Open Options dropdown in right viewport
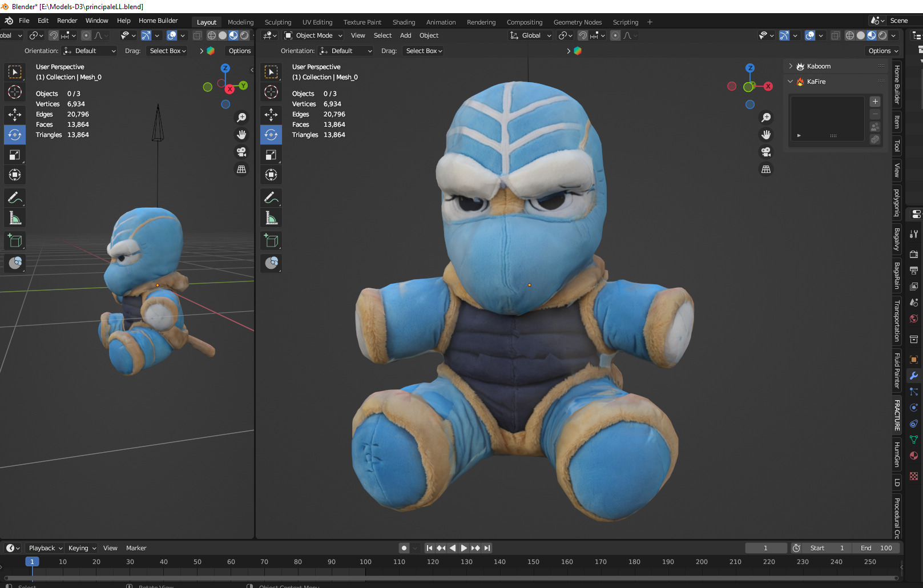923x588 pixels. (x=882, y=51)
